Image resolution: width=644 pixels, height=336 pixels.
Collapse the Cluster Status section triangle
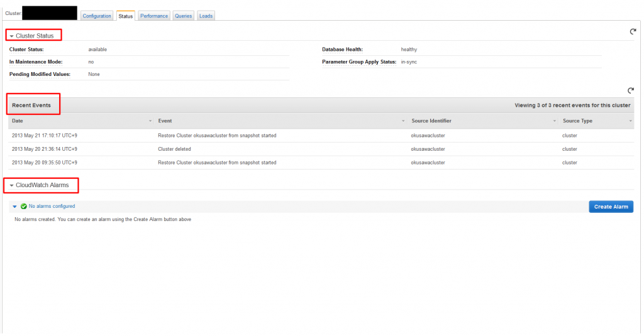click(11, 36)
